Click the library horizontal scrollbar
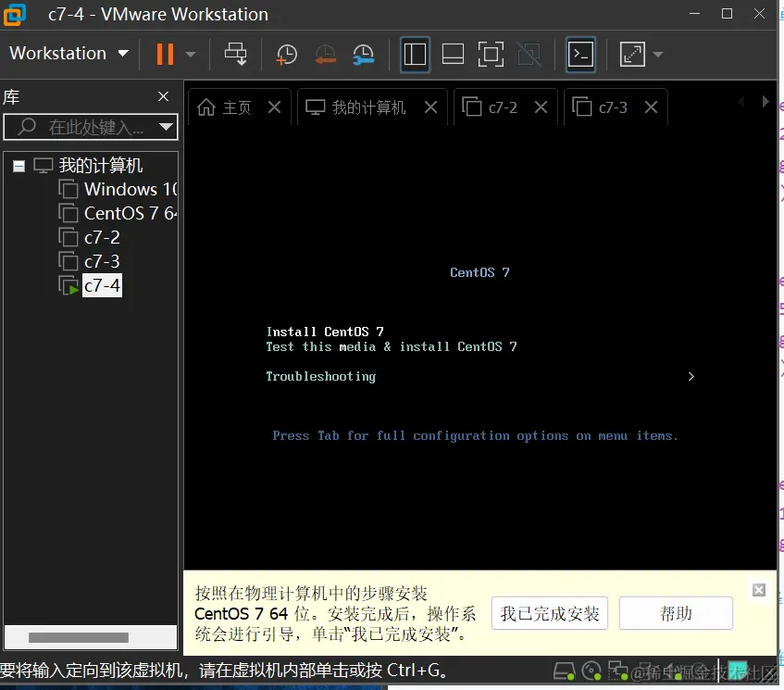The height and width of the screenshot is (690, 784). tap(79, 637)
